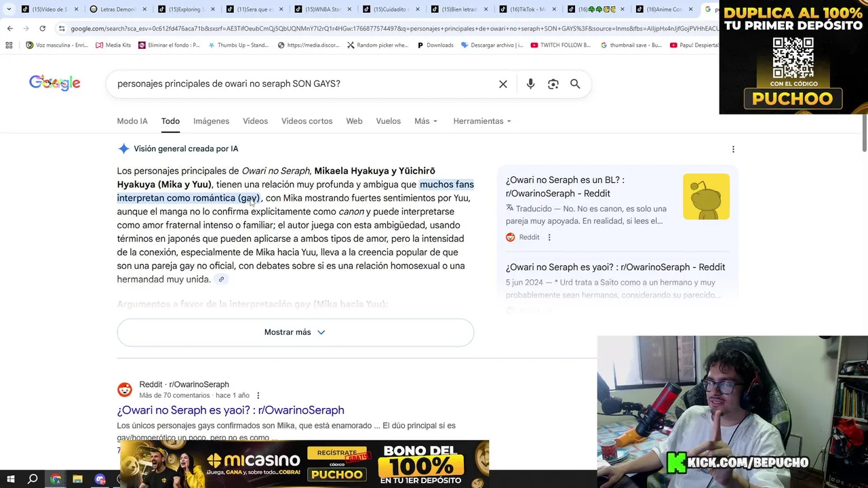
Task: Open Windows taskbar search
Action: 33,479
